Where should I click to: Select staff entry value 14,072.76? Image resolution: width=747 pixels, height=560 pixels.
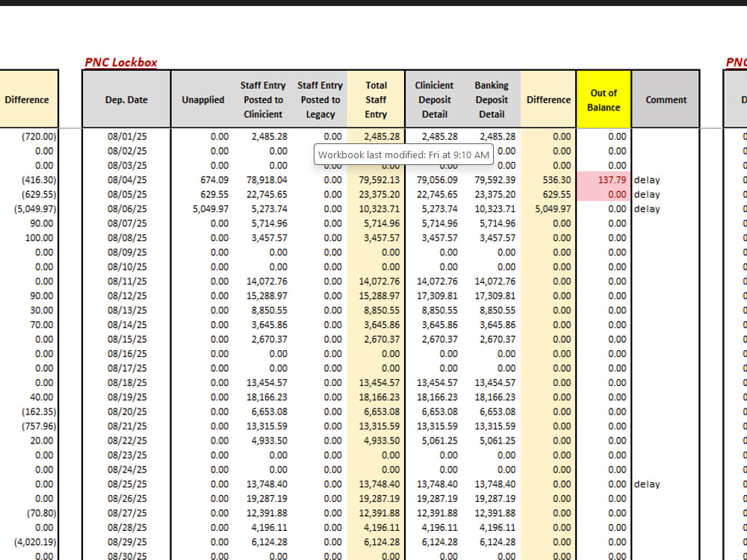point(267,281)
